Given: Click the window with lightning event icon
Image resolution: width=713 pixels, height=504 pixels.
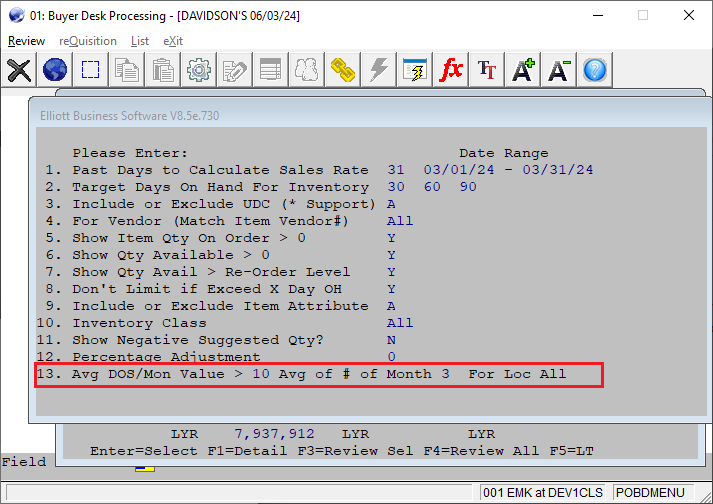Looking at the screenshot, I should click(x=415, y=70).
